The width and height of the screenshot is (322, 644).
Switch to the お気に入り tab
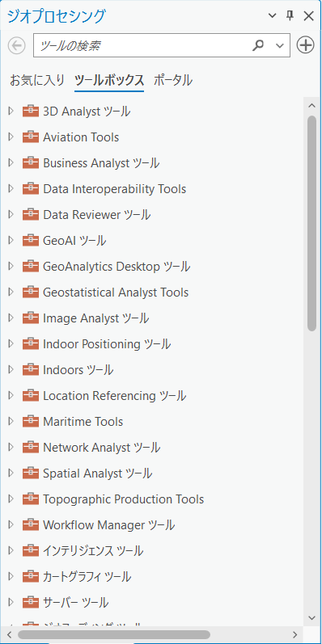37,80
